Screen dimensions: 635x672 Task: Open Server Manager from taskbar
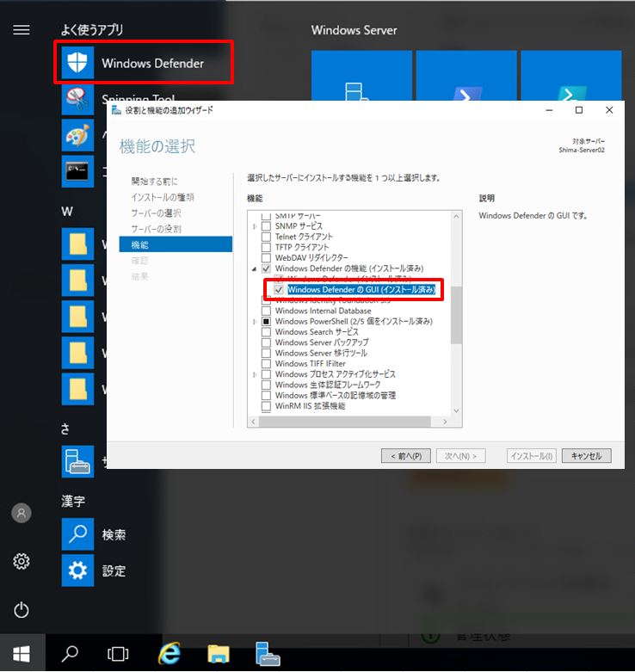[268, 654]
